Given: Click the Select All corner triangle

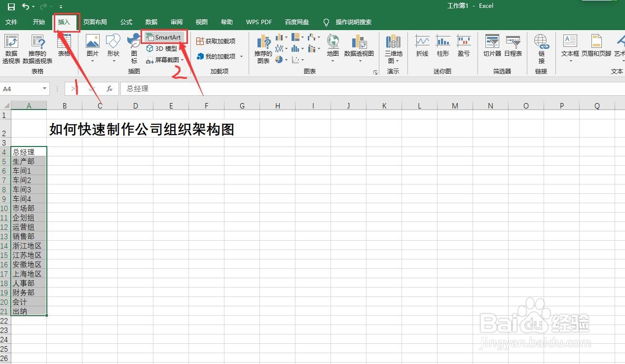Looking at the screenshot, I should (5, 106).
